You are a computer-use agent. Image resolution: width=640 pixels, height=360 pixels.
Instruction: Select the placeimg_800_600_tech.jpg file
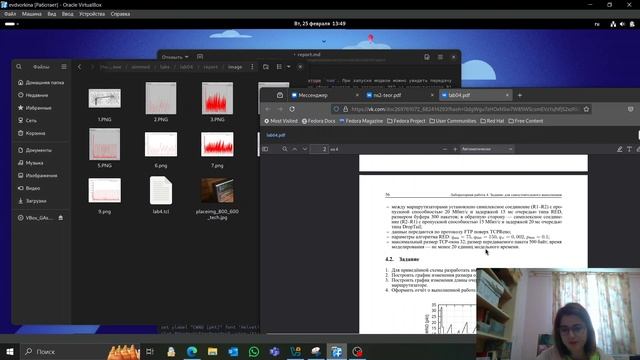point(217,190)
